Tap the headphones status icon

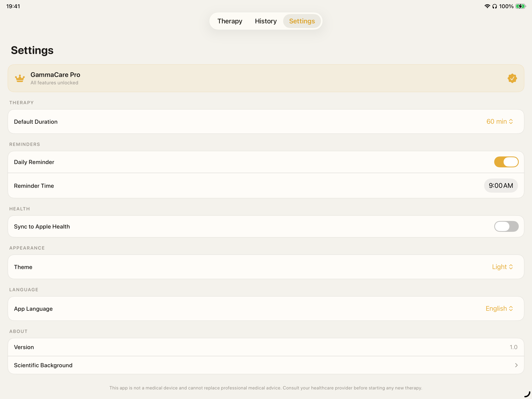(x=494, y=6)
